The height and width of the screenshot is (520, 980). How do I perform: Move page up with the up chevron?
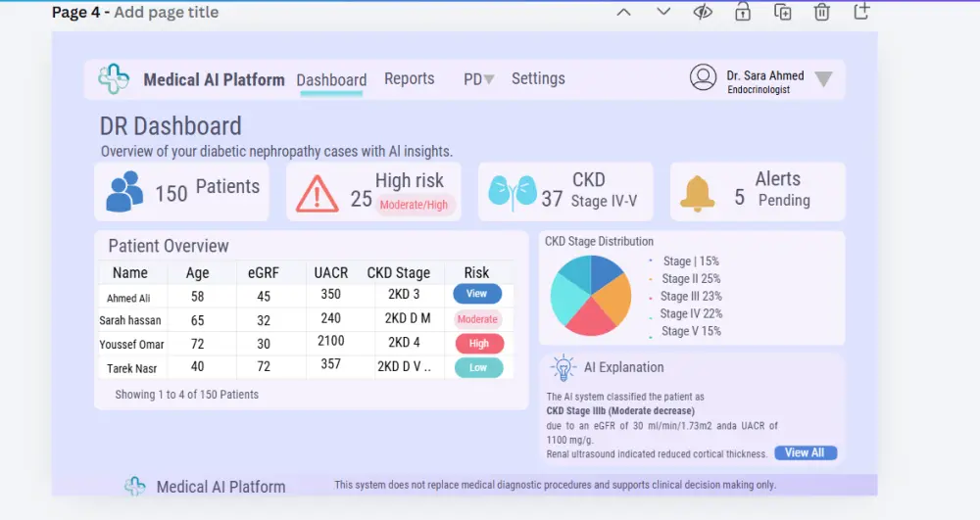(x=623, y=12)
